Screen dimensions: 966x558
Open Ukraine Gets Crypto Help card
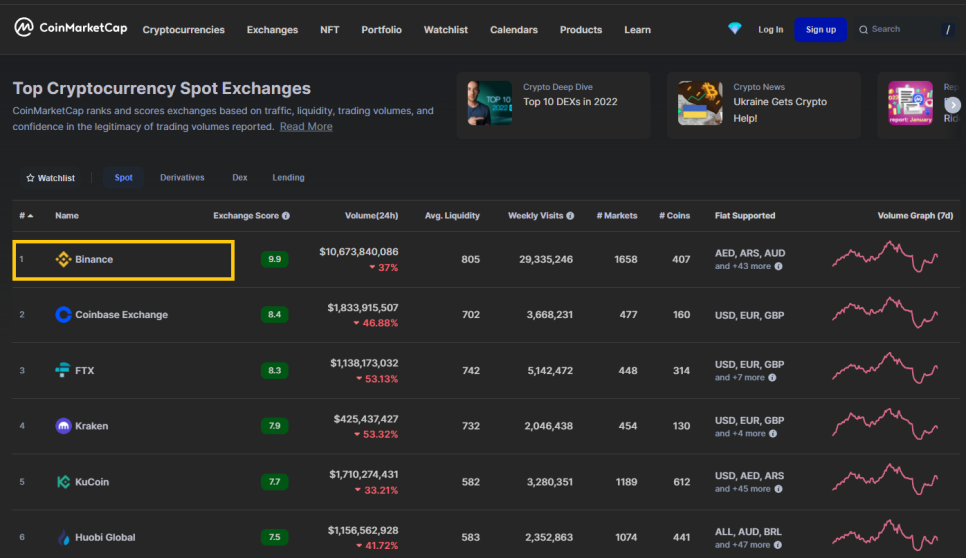point(764,105)
